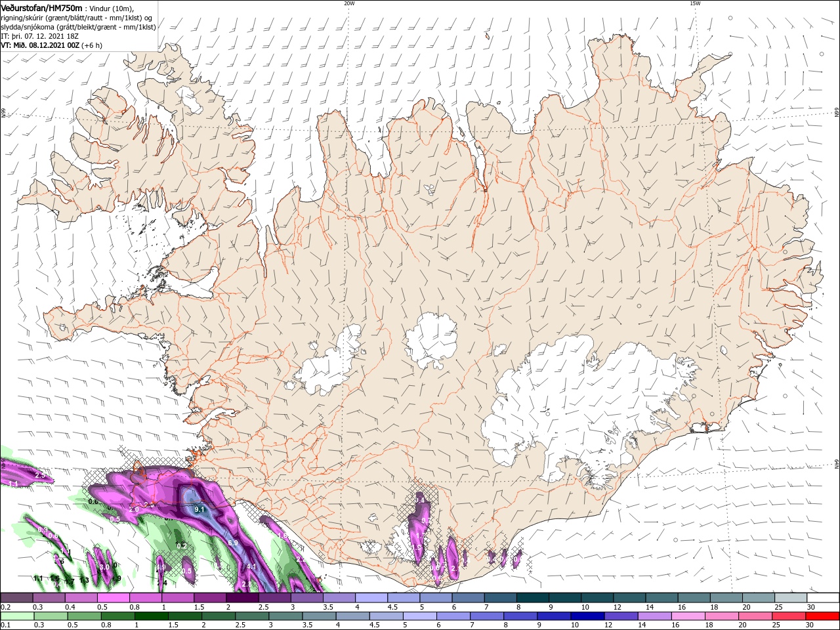Click the darkest green swatch in lower legend
Screen dimensions: 840x630
[x=151, y=616]
